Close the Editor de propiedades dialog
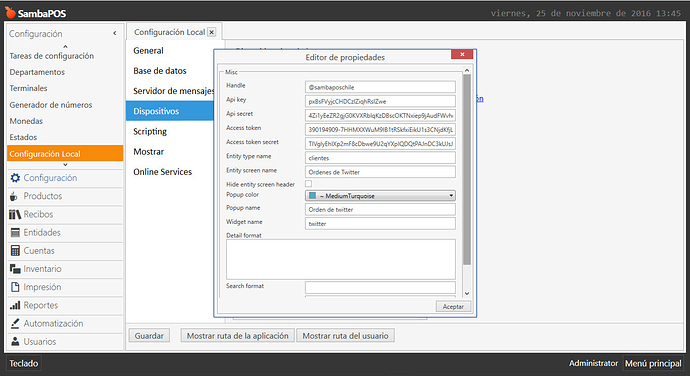Image resolution: width=690 pixels, height=376 pixels. click(x=462, y=54)
